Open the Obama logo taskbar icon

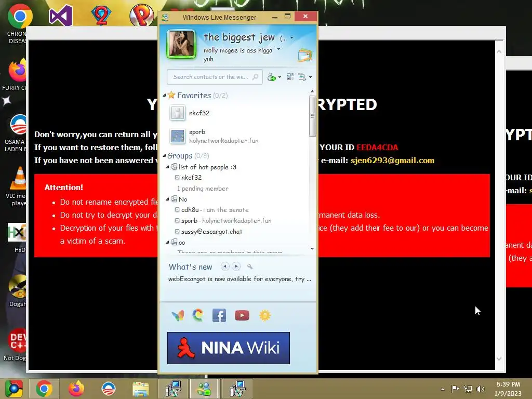pyautogui.click(x=109, y=389)
